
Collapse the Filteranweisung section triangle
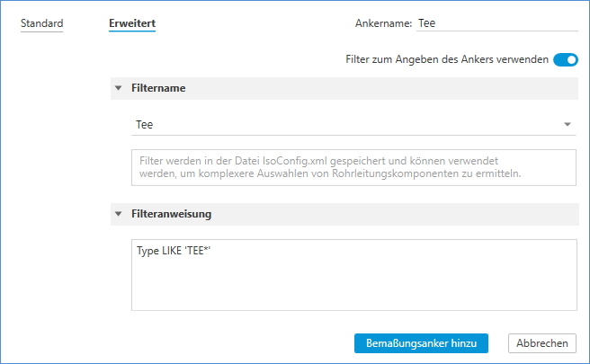118,215
